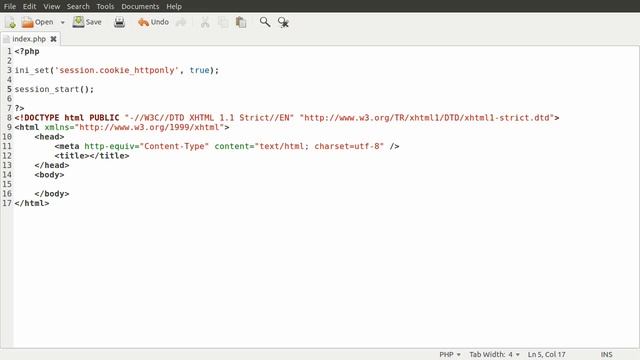640x360 pixels.
Task: Open the Tools menu
Action: [105, 7]
